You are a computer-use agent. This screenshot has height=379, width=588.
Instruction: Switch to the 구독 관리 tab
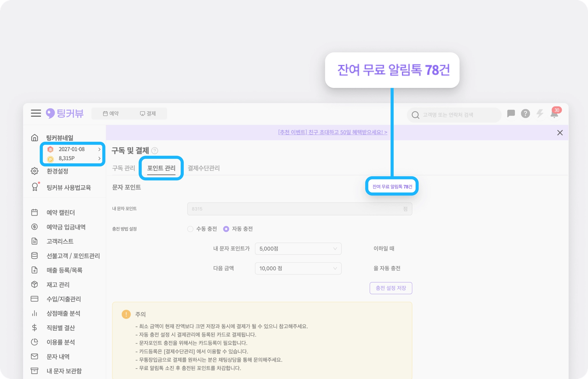click(123, 168)
